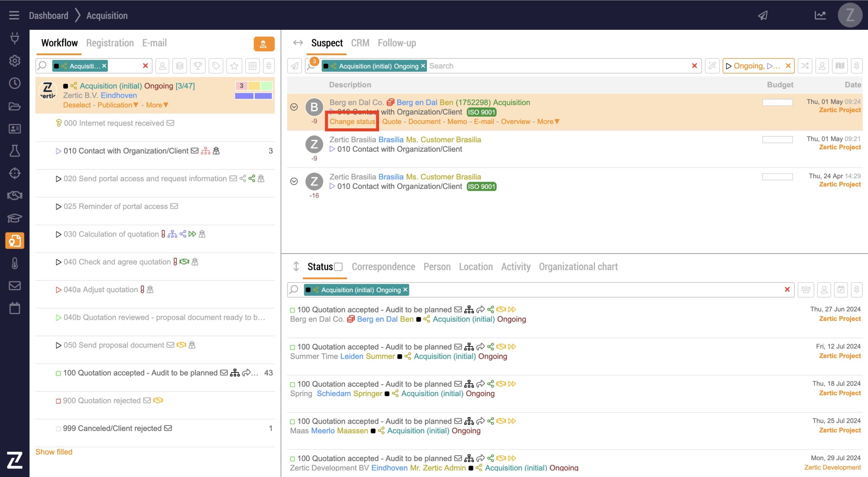Click Show filled link
868x477 pixels.
pos(54,452)
